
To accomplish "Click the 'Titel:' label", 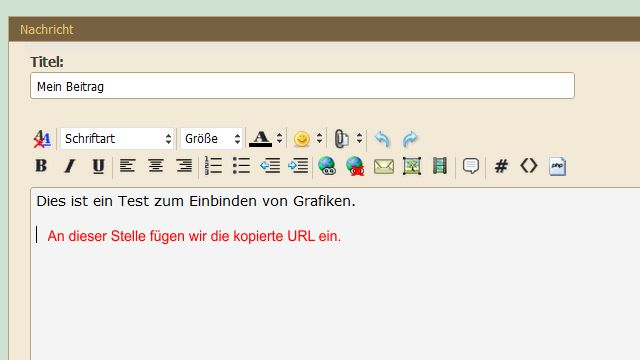I will 47,62.
